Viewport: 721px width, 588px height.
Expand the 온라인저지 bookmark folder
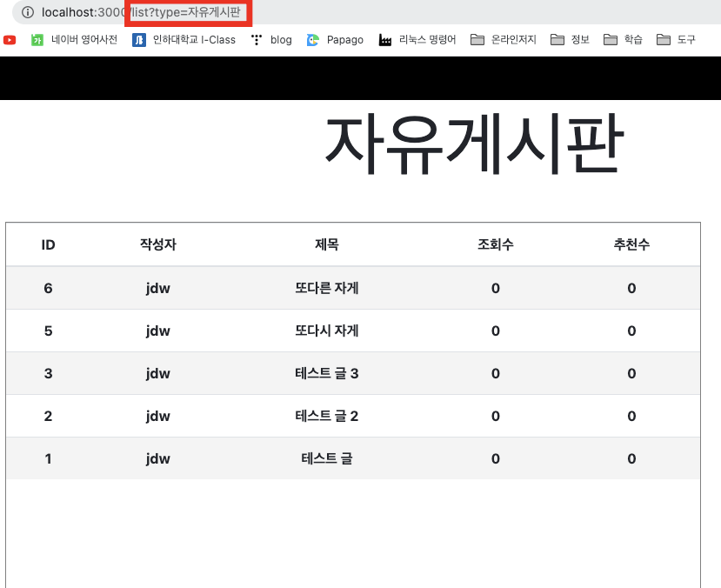click(x=504, y=40)
